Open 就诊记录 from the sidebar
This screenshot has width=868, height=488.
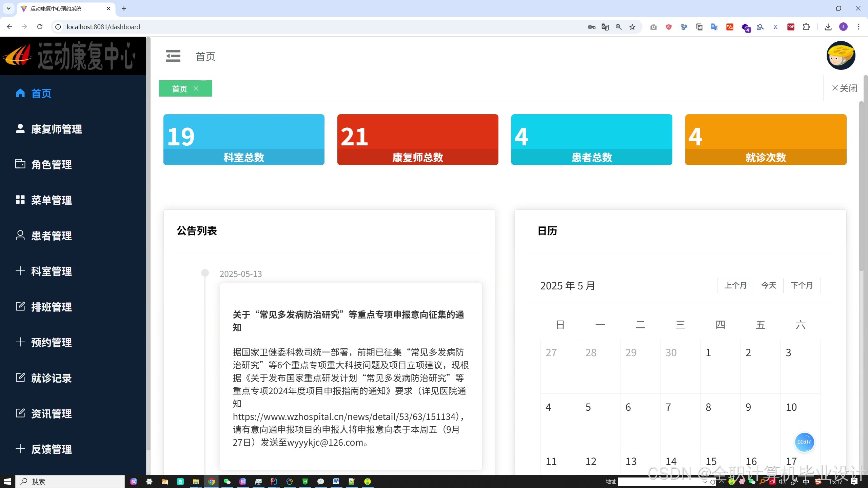click(51, 378)
